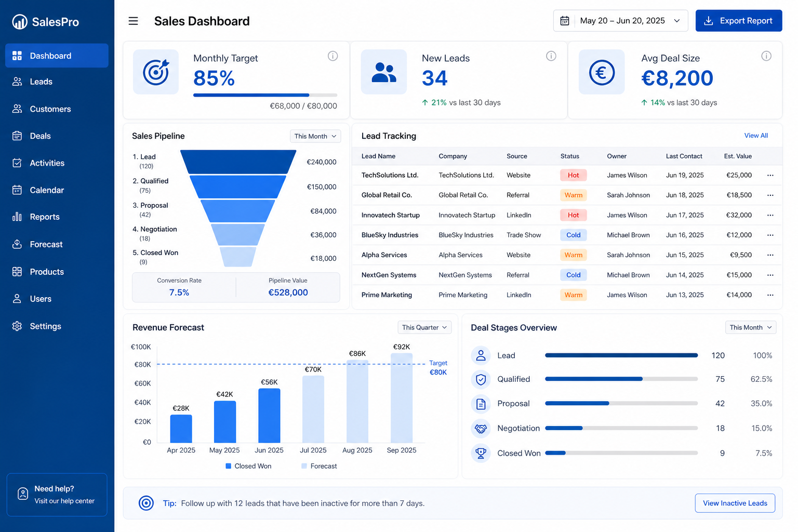Click the Est. Value column header

click(738, 156)
